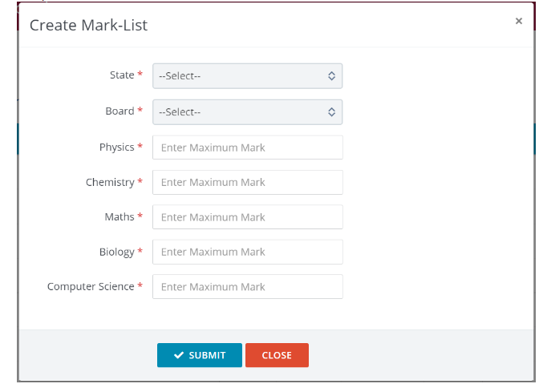Click the Computer Science label

click(x=91, y=286)
